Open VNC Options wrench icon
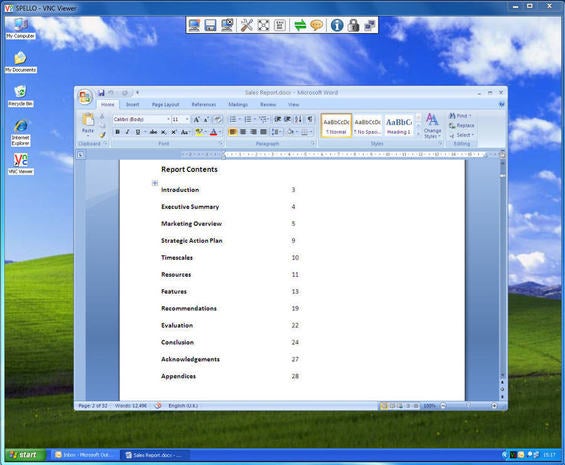This screenshot has width=565, height=465. point(246,25)
